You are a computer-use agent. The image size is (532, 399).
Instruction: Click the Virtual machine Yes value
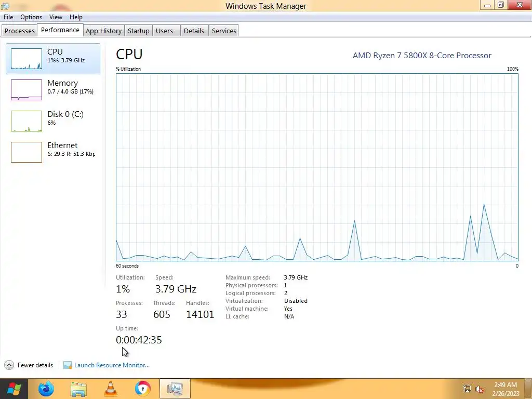pyautogui.click(x=288, y=309)
